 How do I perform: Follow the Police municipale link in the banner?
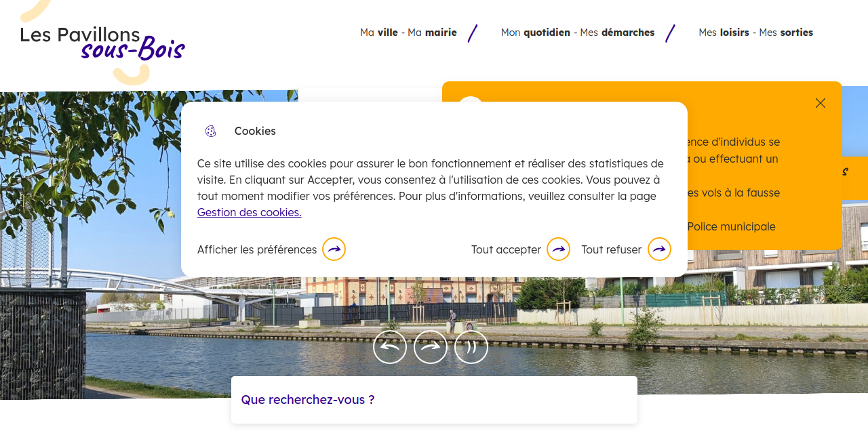[731, 226]
